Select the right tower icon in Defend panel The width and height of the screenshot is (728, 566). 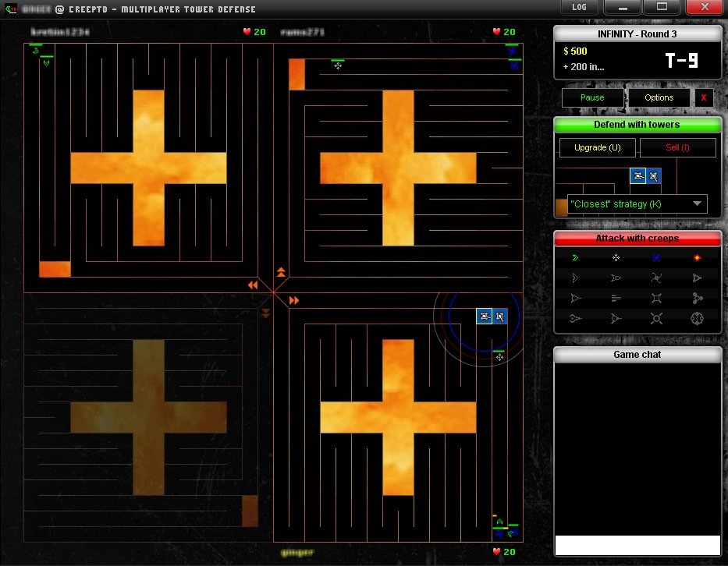click(x=654, y=176)
